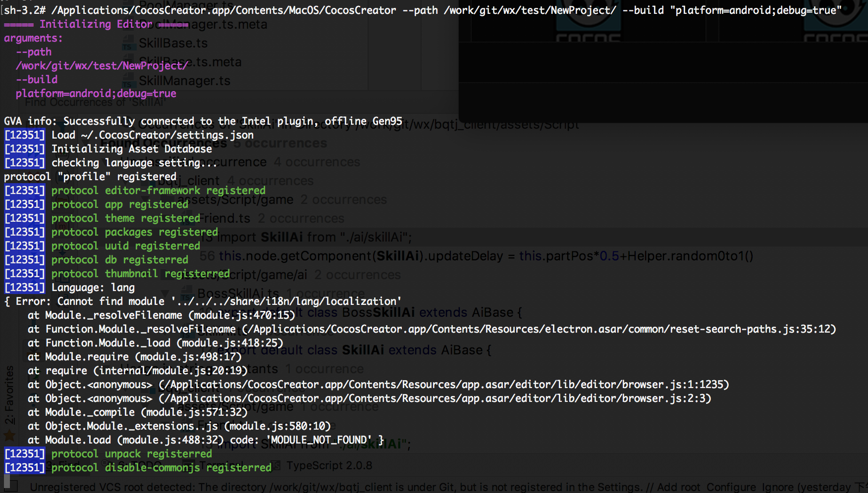This screenshot has width=868, height=493.
Task: Click the 'Module.require (module.js:498:17)' stack line
Action: pos(135,357)
